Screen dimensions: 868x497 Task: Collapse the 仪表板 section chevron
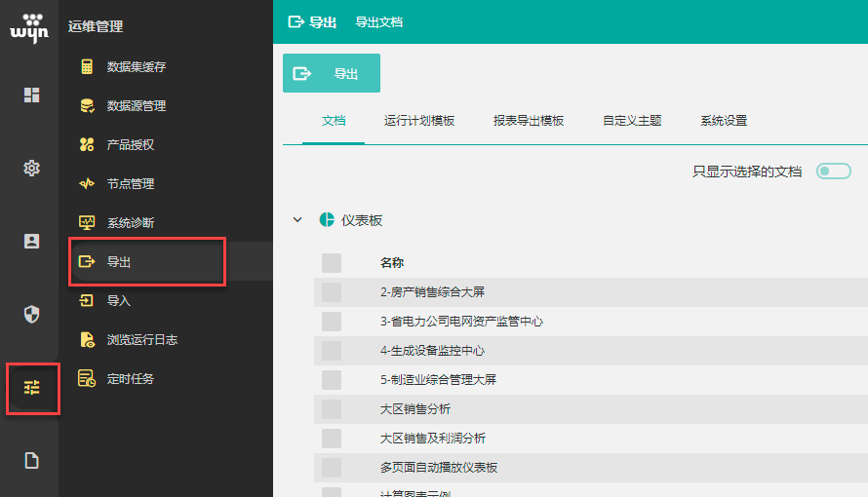(x=297, y=220)
